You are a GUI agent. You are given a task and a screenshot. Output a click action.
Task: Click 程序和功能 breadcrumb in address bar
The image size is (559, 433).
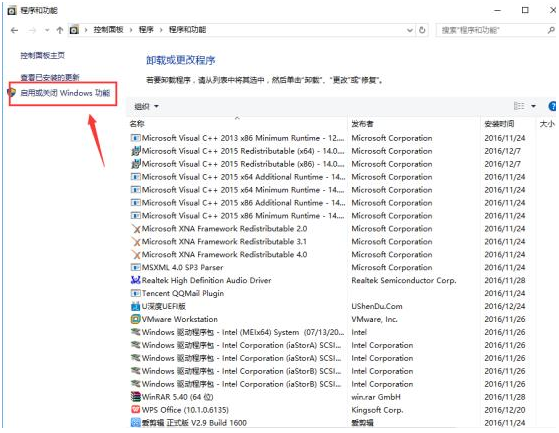(187, 30)
